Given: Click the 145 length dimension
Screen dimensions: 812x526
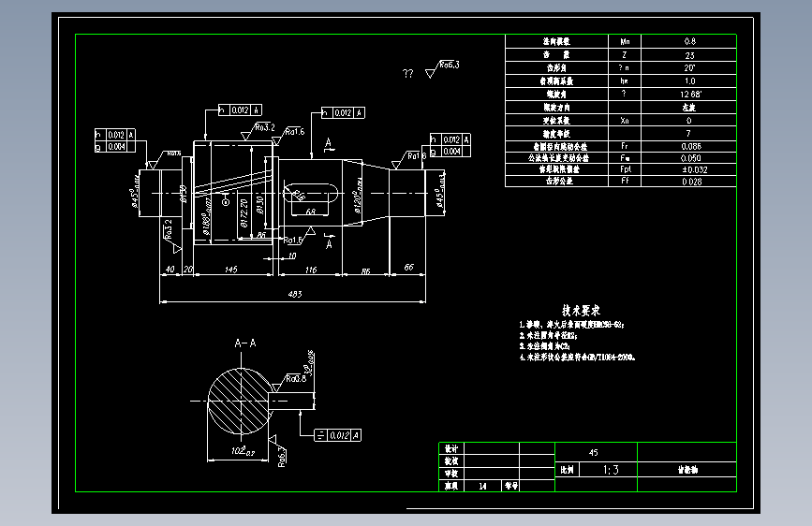Looking at the screenshot, I should [231, 270].
